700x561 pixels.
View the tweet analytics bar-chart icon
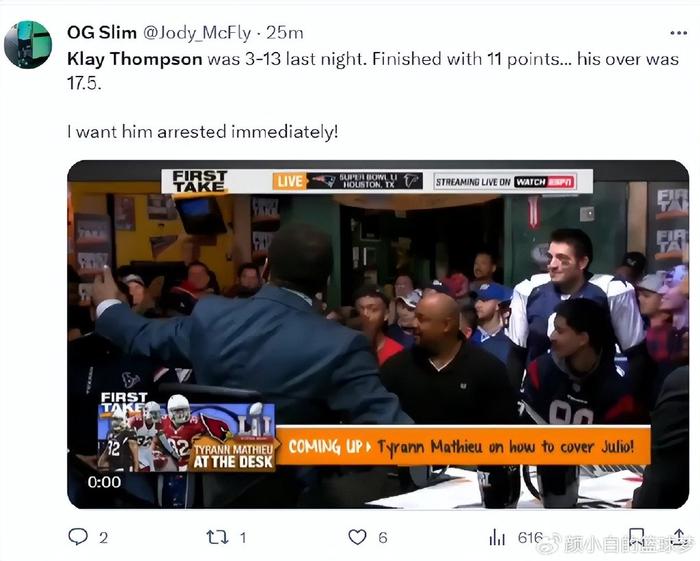click(x=497, y=537)
